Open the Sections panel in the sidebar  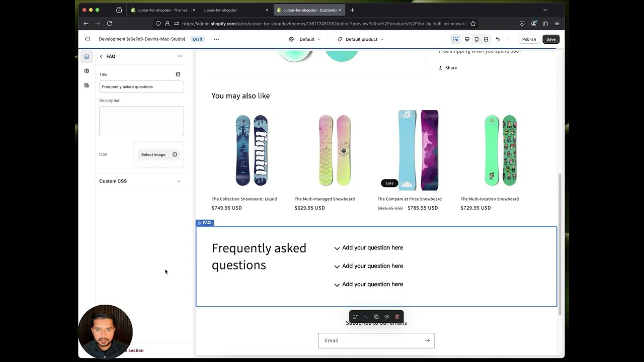pos(87,56)
